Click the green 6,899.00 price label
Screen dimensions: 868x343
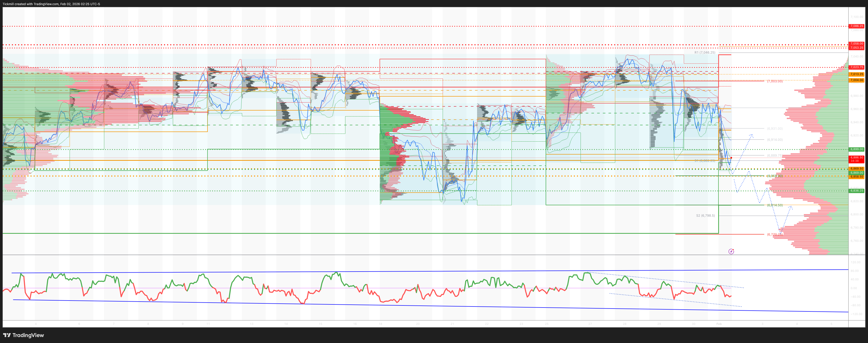[x=857, y=149]
